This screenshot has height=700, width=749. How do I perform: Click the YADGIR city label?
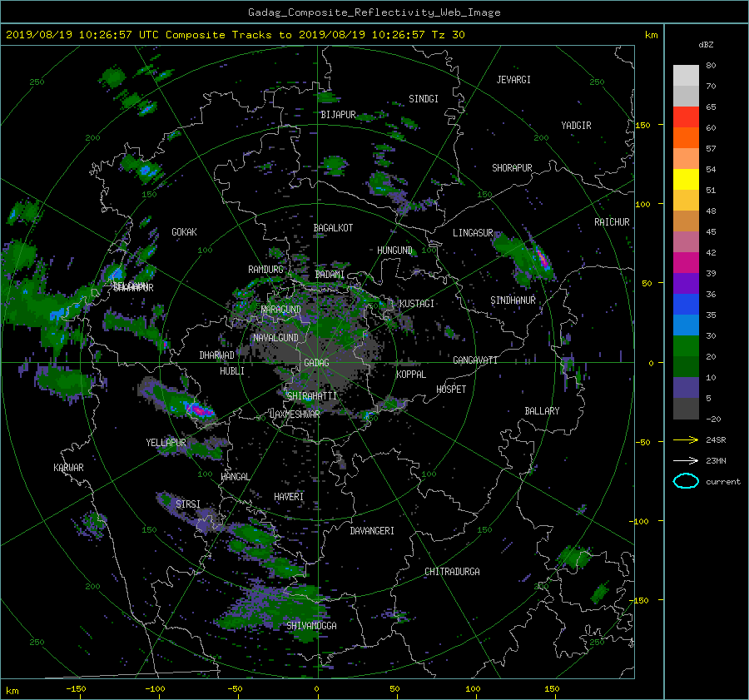click(x=576, y=125)
